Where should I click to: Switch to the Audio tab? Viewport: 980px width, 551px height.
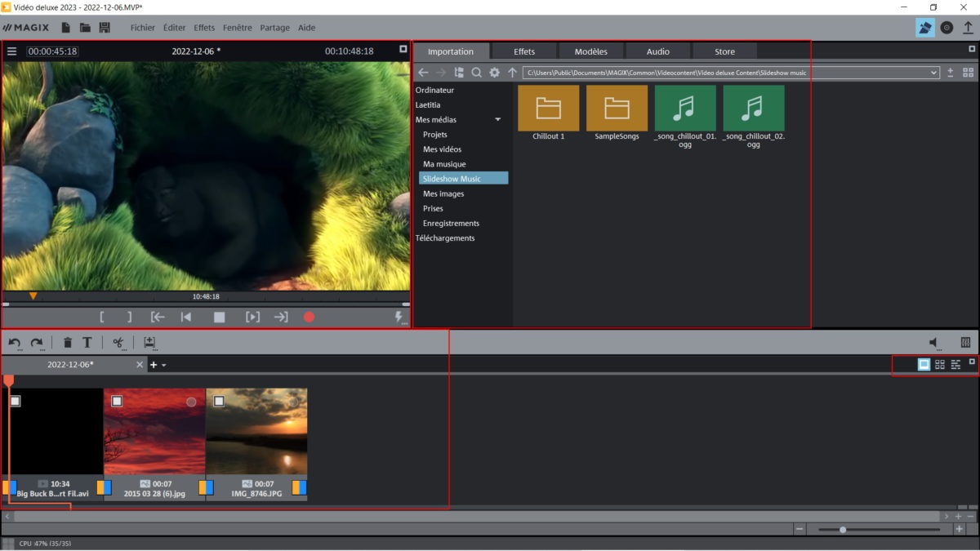[x=658, y=51]
